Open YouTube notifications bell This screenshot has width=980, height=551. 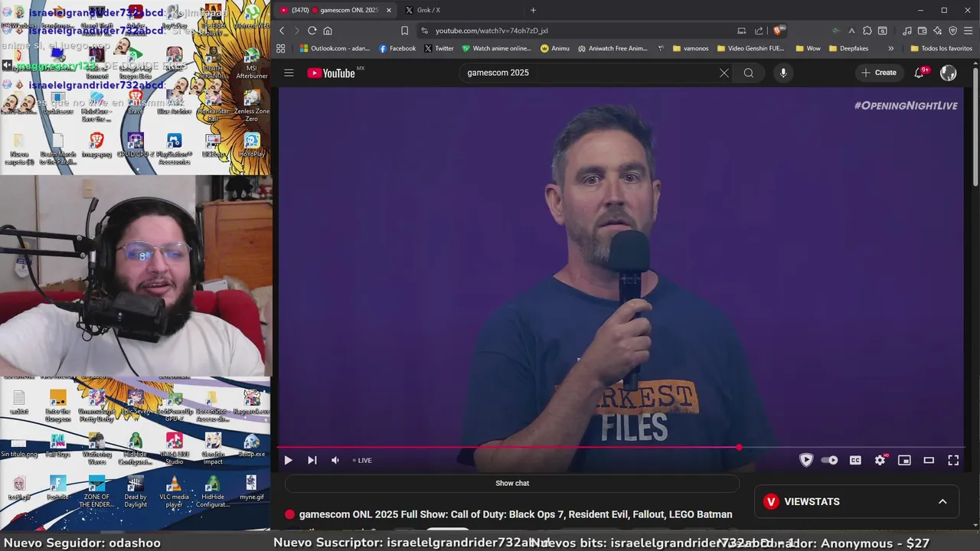(920, 73)
